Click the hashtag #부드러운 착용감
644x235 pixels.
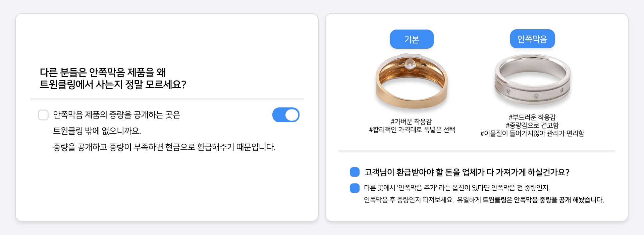tap(532, 117)
